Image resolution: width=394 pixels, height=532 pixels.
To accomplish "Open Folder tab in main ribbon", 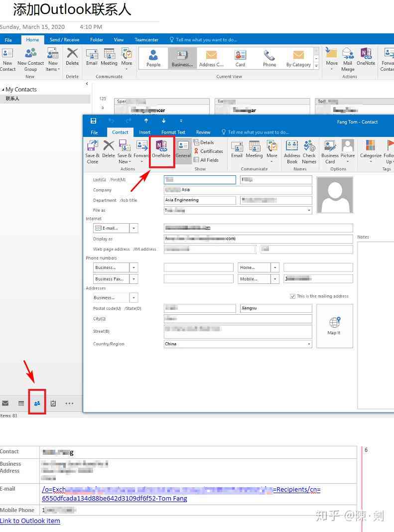I will click(x=97, y=40).
